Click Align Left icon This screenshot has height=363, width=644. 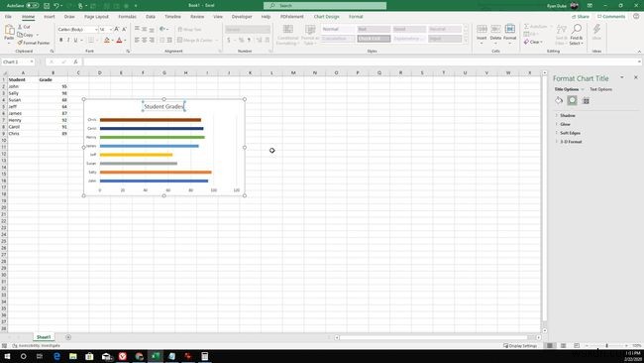pyautogui.click(x=137, y=40)
